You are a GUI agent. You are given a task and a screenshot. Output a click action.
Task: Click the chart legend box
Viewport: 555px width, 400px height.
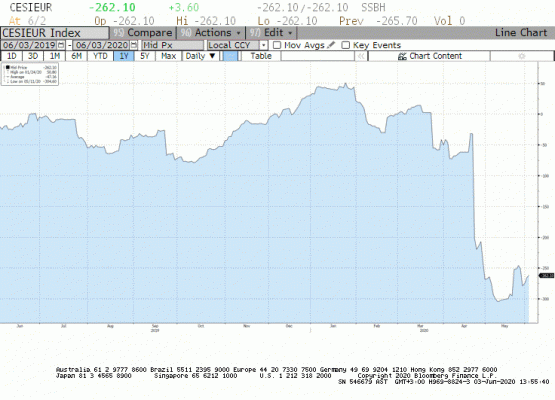pos(30,74)
